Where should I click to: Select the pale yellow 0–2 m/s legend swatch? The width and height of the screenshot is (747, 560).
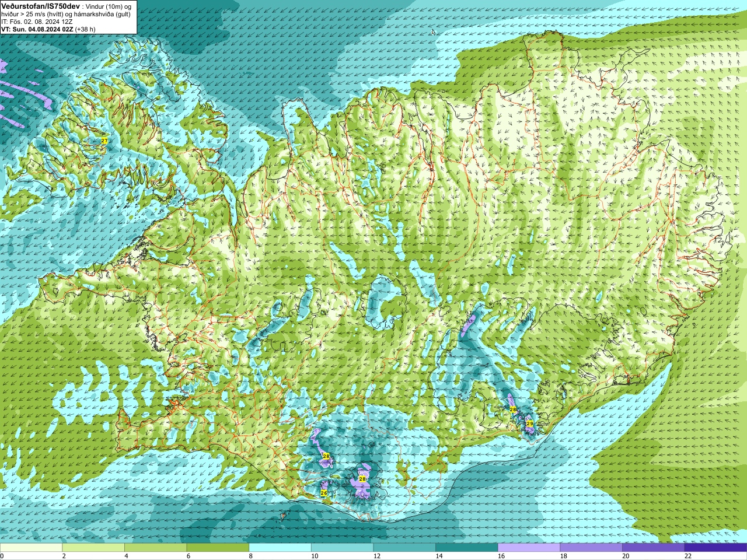tap(31, 548)
